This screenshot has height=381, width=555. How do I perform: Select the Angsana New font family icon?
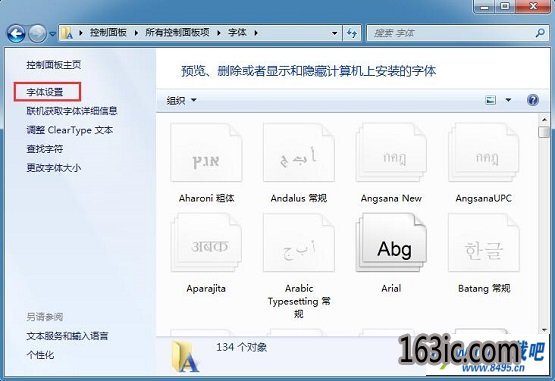coord(391,153)
